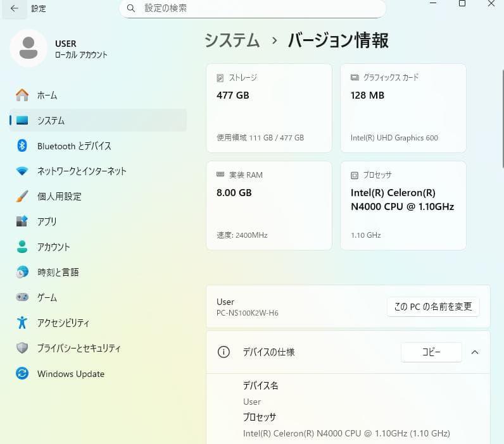This screenshot has width=504, height=444.
Task: Collapse デバイスの仕様 section chevron
Action: tap(475, 352)
